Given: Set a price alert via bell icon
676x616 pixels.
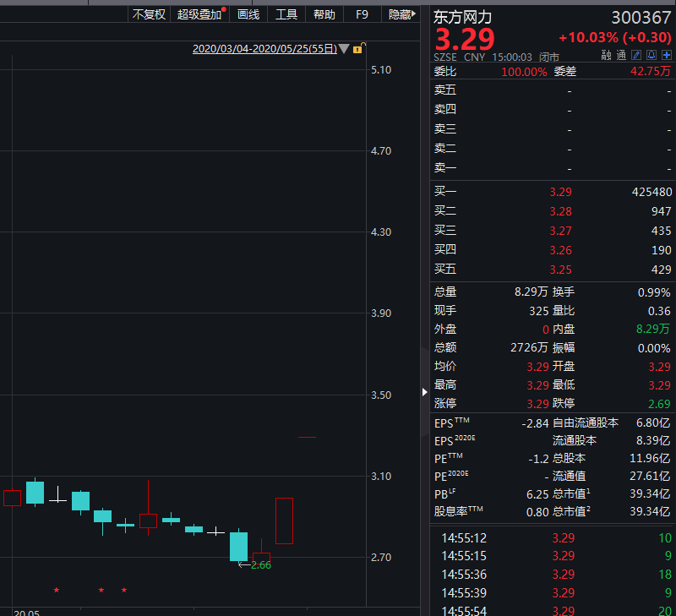Looking at the screenshot, I should 651,55.
